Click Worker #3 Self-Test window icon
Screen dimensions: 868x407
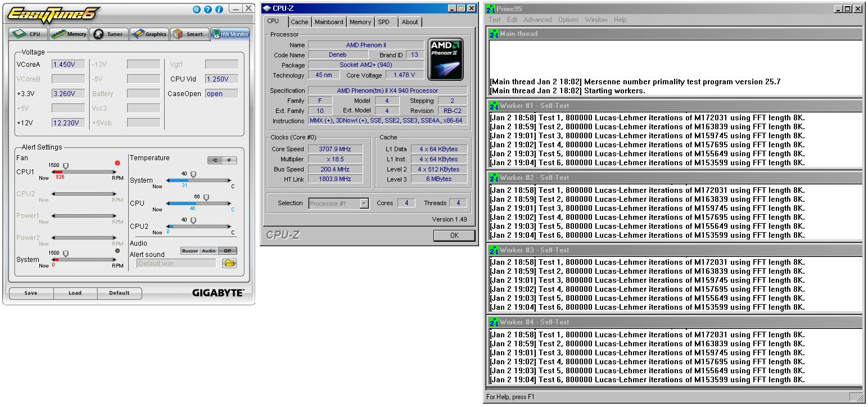(x=494, y=250)
